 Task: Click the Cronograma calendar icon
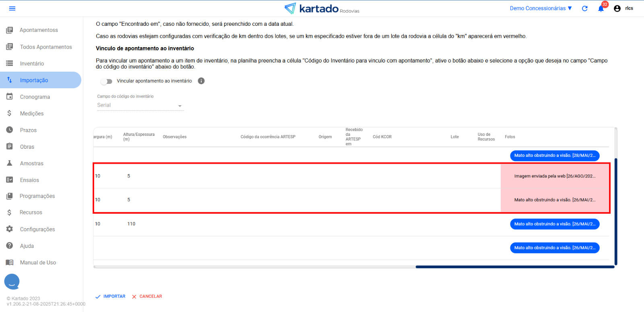click(10, 97)
